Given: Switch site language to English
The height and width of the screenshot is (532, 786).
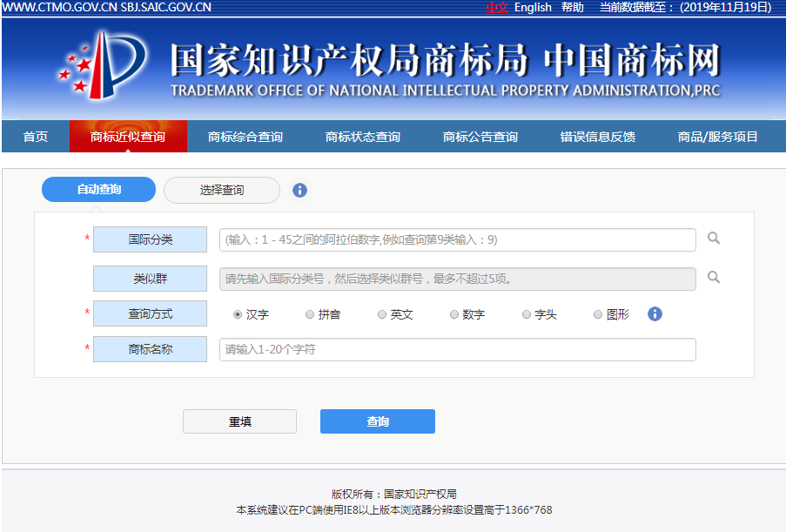Looking at the screenshot, I should tap(533, 7).
